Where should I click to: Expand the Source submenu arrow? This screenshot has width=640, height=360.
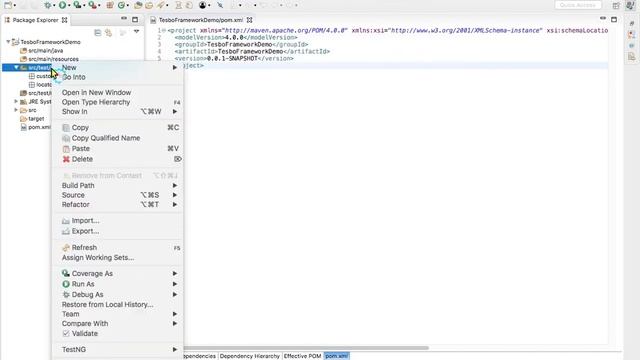175,195
